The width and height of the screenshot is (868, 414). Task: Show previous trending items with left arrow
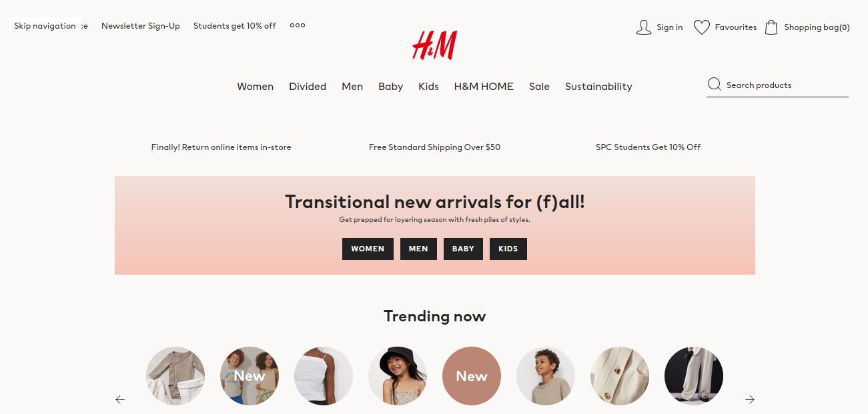(120, 399)
